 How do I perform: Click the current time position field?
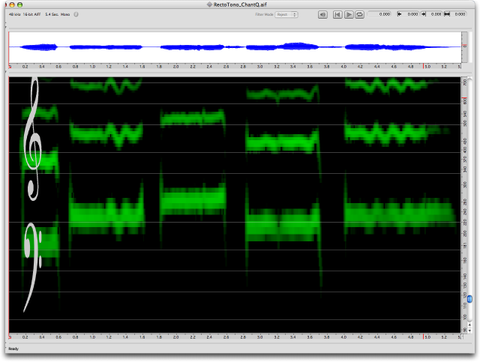379,14
